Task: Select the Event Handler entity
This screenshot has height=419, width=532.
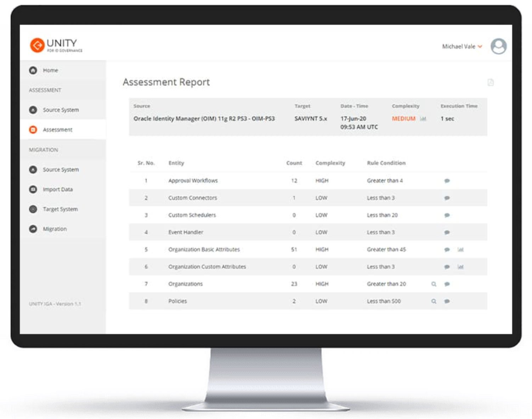Action: tap(186, 232)
